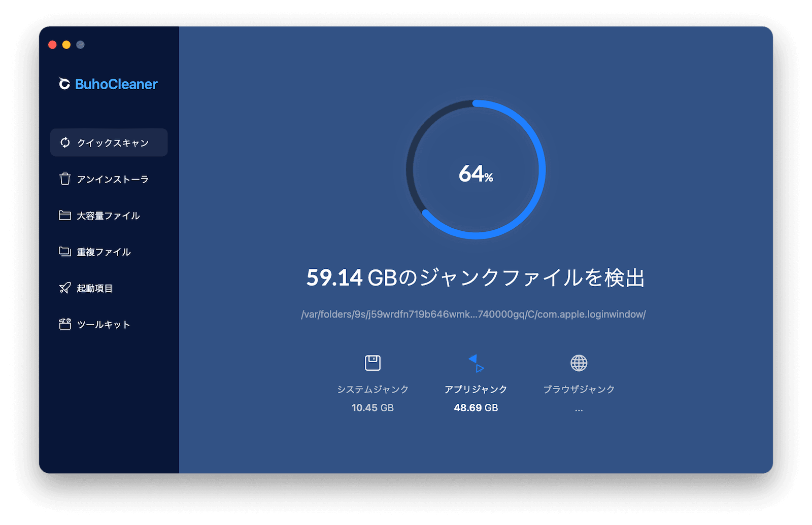The image size is (812, 525).
Task: Open the Toolkit icon in the sidebar
Action: (64, 325)
